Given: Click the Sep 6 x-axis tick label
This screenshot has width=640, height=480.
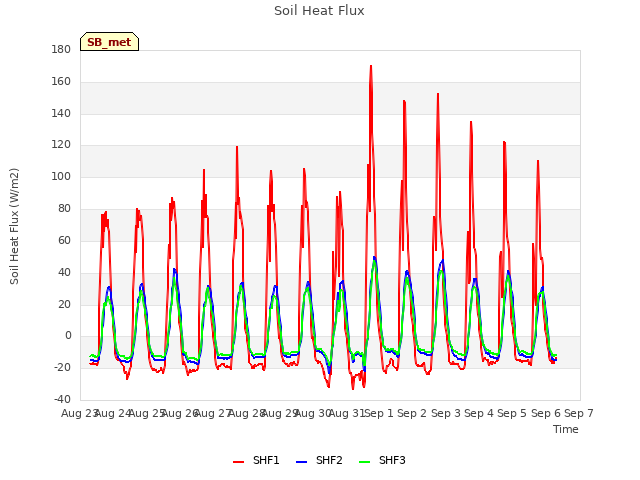Looking at the screenshot, I should [546, 413].
